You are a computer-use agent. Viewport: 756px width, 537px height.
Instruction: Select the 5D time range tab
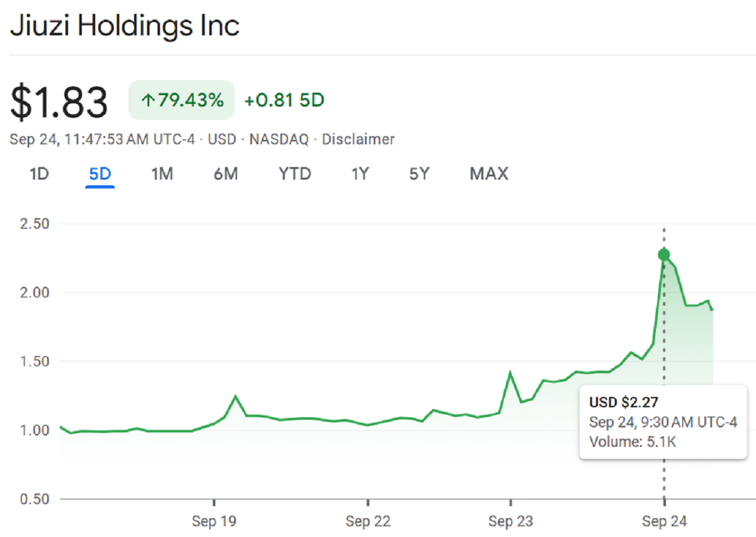click(100, 174)
